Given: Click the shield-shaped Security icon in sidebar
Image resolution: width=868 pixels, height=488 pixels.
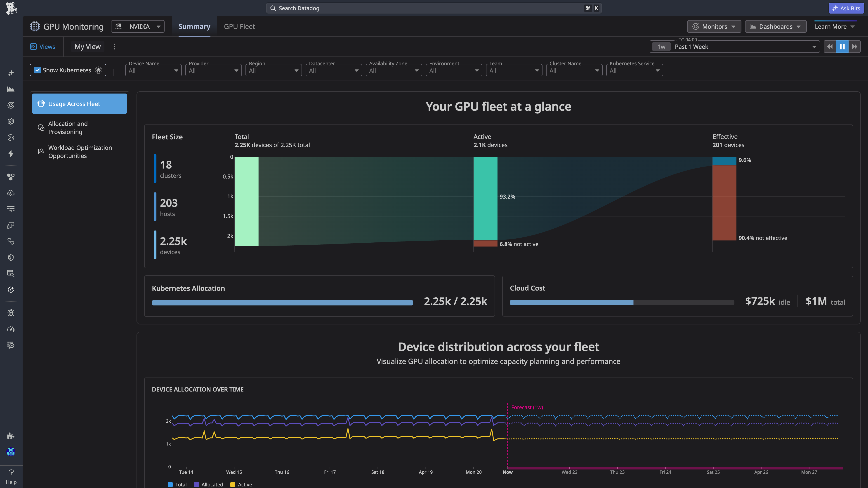Looking at the screenshot, I should [11, 257].
